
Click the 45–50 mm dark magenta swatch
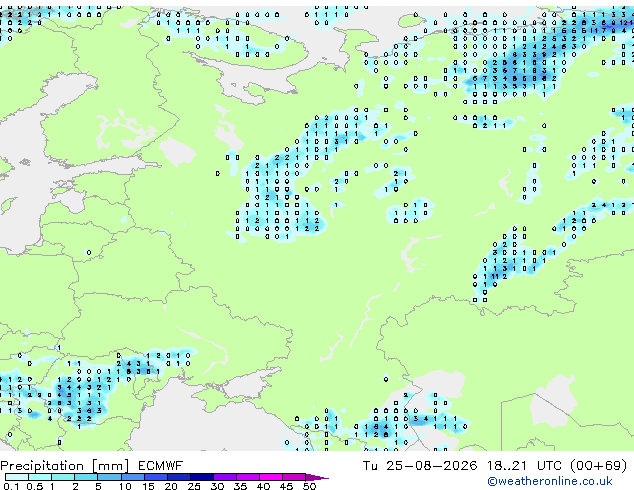(294, 477)
